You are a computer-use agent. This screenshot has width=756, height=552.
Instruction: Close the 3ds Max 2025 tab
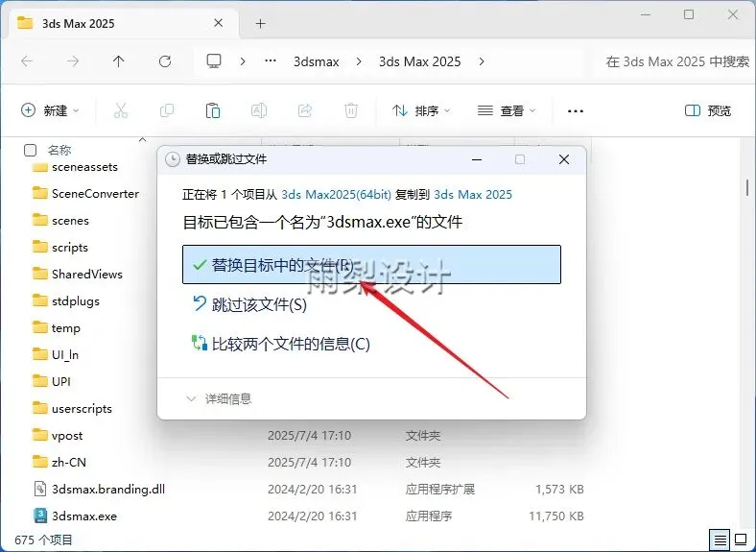[219, 23]
